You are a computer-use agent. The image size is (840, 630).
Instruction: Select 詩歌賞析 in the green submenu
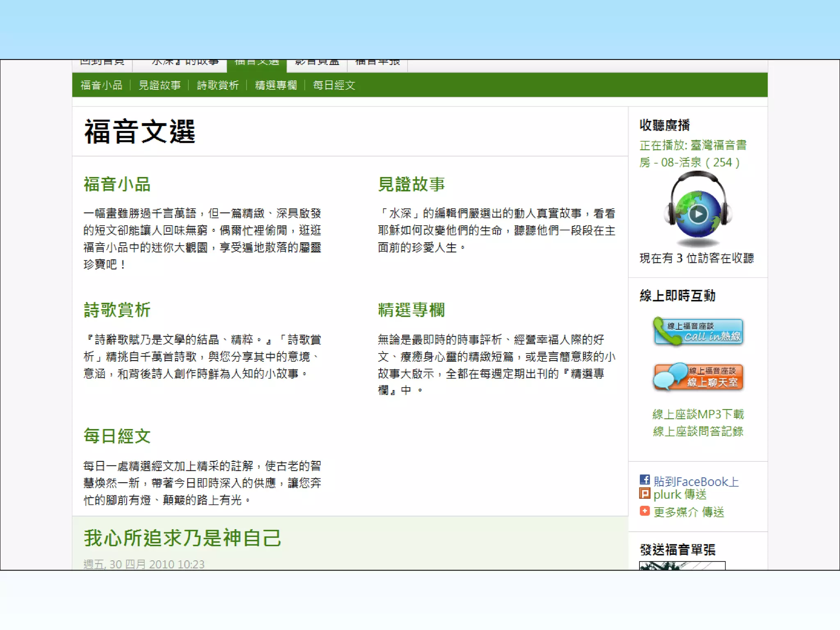coord(217,85)
